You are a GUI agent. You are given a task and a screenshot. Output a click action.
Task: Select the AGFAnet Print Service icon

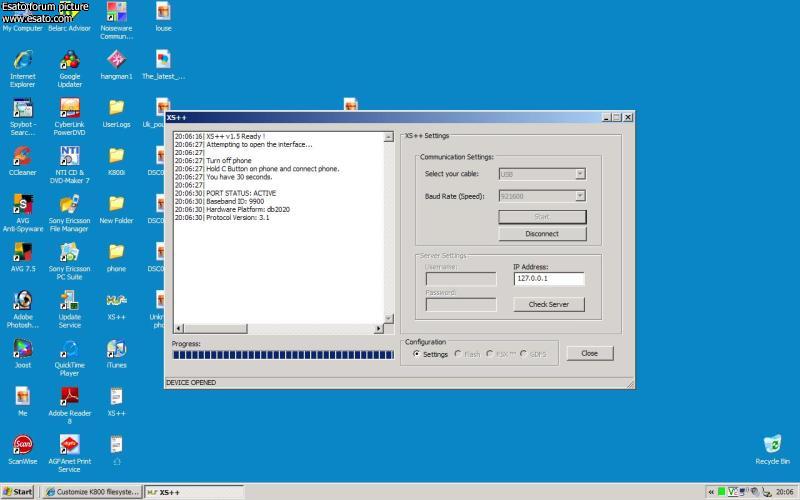69,454
